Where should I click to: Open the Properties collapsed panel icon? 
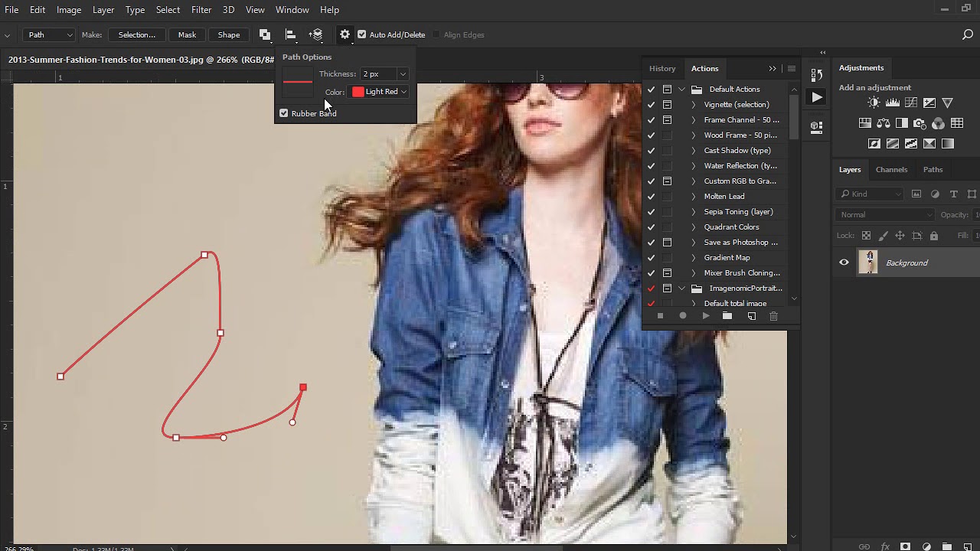pyautogui.click(x=816, y=126)
